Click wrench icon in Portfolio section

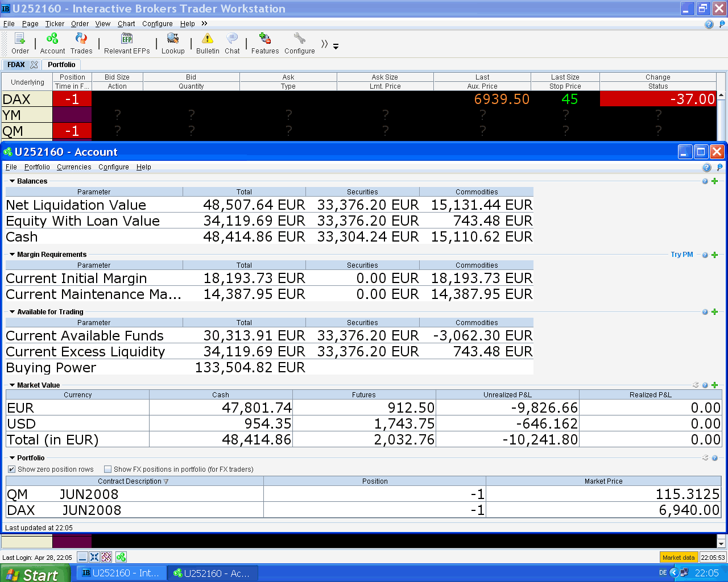[x=705, y=458]
